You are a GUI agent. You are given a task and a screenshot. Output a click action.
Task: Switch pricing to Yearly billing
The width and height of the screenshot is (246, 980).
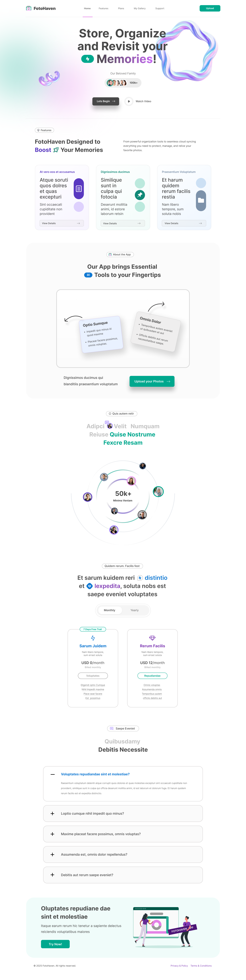[134, 610]
